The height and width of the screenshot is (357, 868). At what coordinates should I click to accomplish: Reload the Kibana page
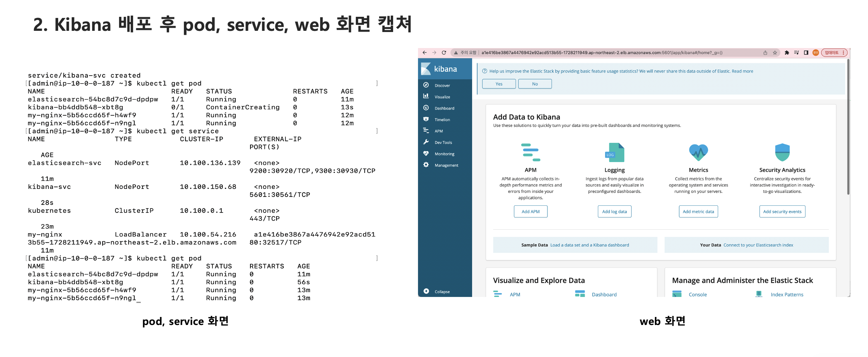point(444,53)
